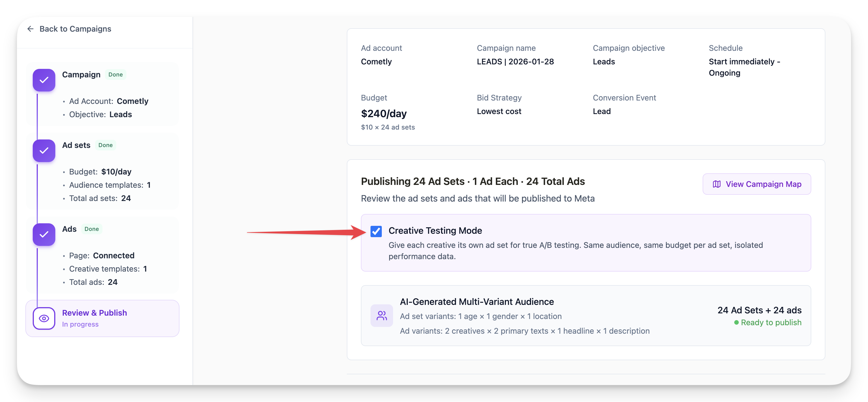Uncheck the Creative Testing Mode checkbox

click(376, 231)
